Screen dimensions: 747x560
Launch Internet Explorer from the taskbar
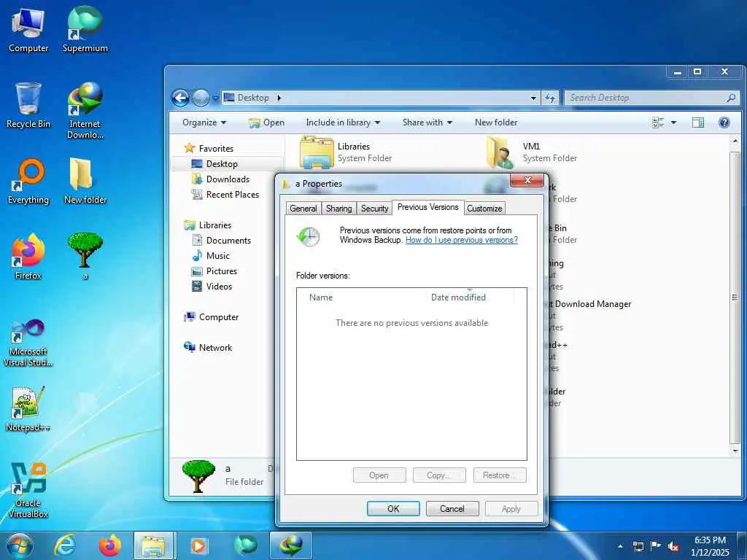(65, 545)
